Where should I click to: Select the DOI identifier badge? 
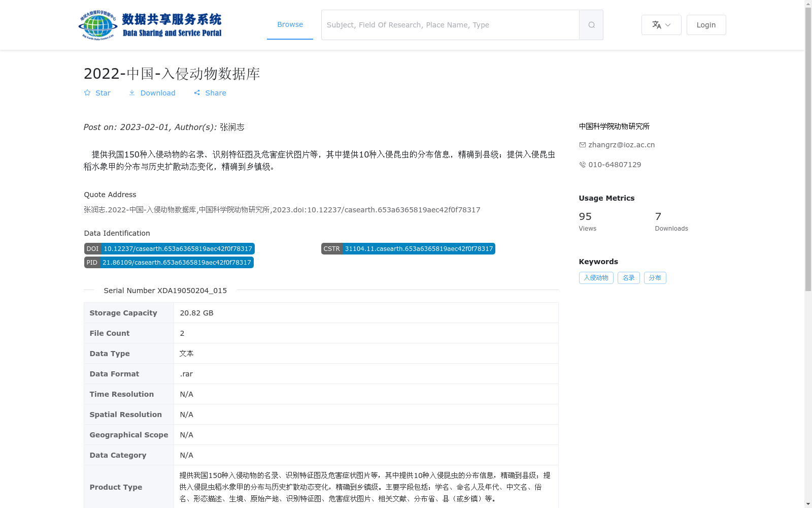(169, 248)
